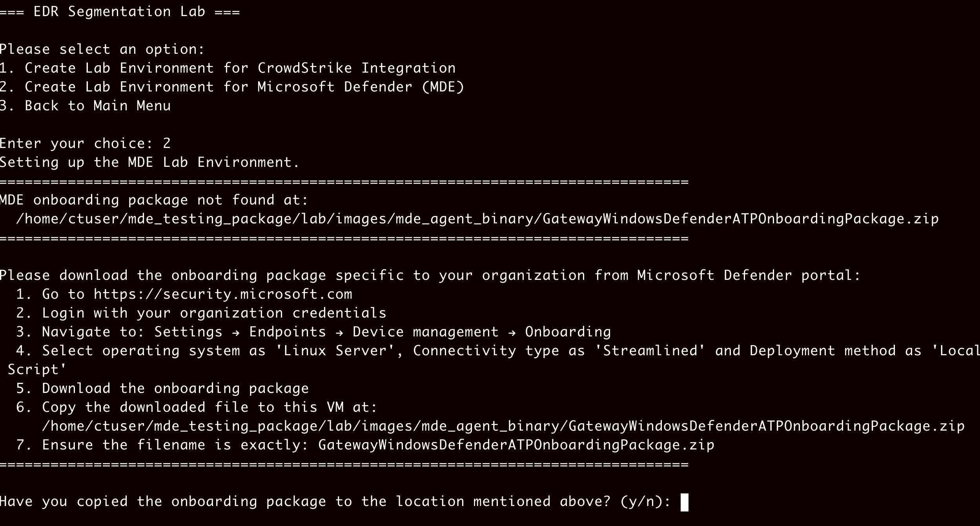Click the file path shown under step 6
980x526 pixels.
click(x=503, y=426)
